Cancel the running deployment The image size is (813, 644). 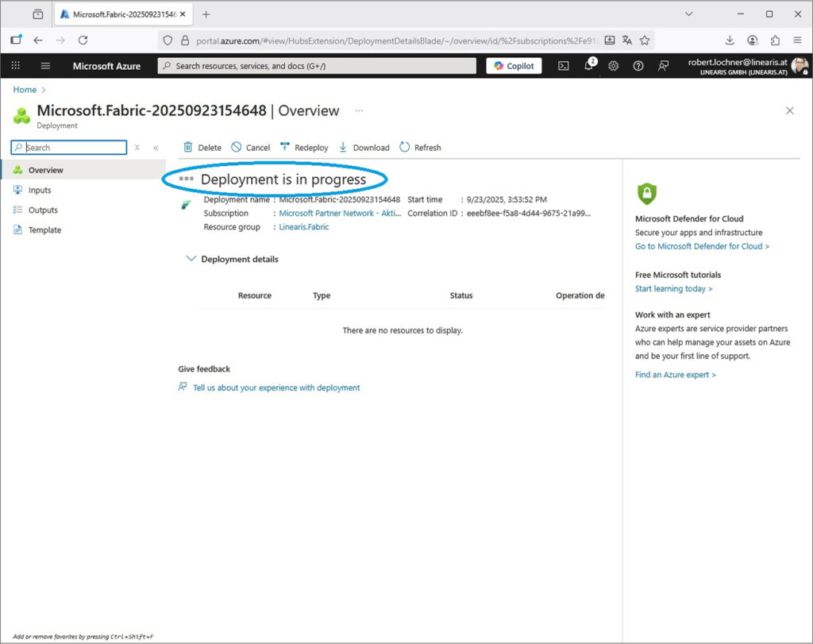click(x=250, y=147)
